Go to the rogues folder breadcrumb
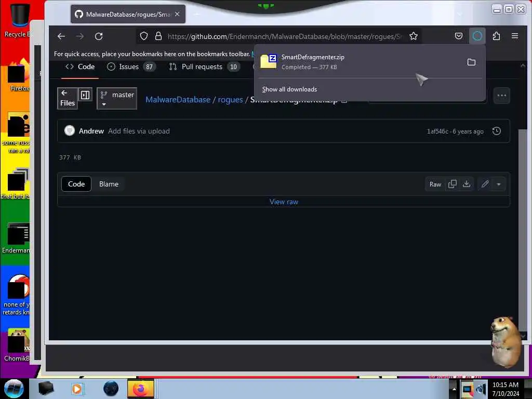The width and height of the screenshot is (532, 399). coord(230,100)
